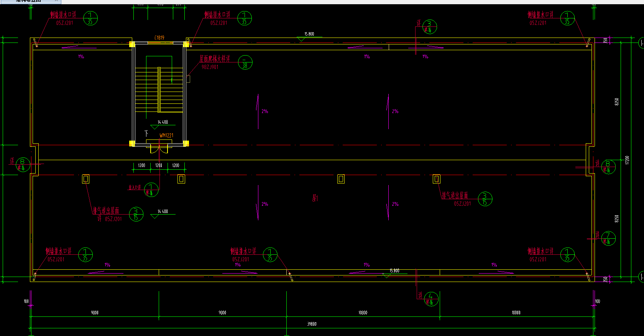Pick the upper-right 2% slope label
Screen dimensions: 644x336
(x=395, y=111)
